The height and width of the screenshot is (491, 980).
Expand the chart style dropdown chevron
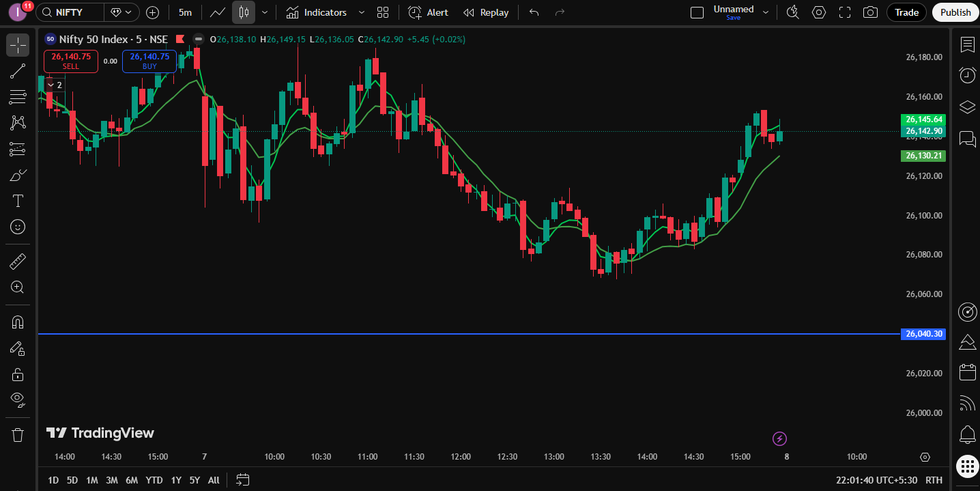tap(264, 12)
